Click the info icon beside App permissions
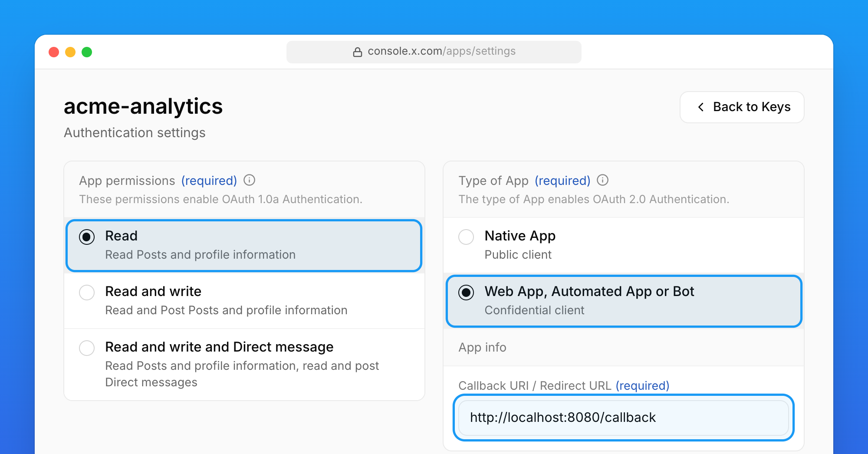868x454 pixels. (249, 180)
